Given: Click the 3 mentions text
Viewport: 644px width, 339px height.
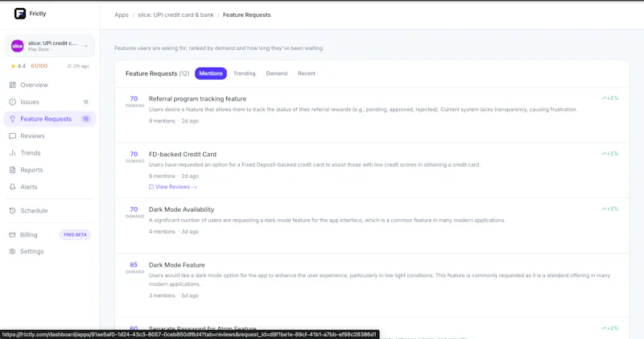Looking at the screenshot, I should (162, 296).
